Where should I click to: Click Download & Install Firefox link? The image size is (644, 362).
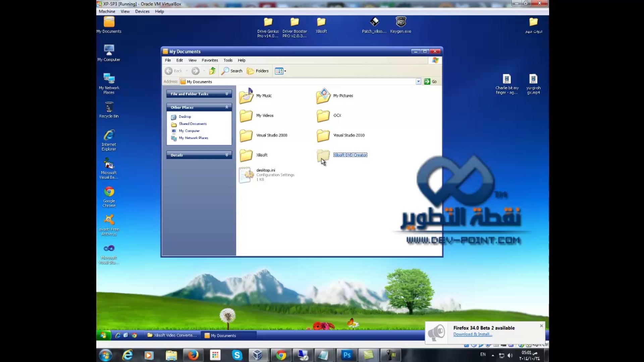(x=473, y=334)
